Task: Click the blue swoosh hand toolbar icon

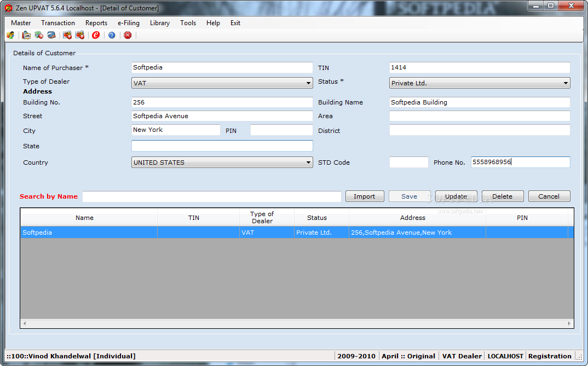Action: 51,35
